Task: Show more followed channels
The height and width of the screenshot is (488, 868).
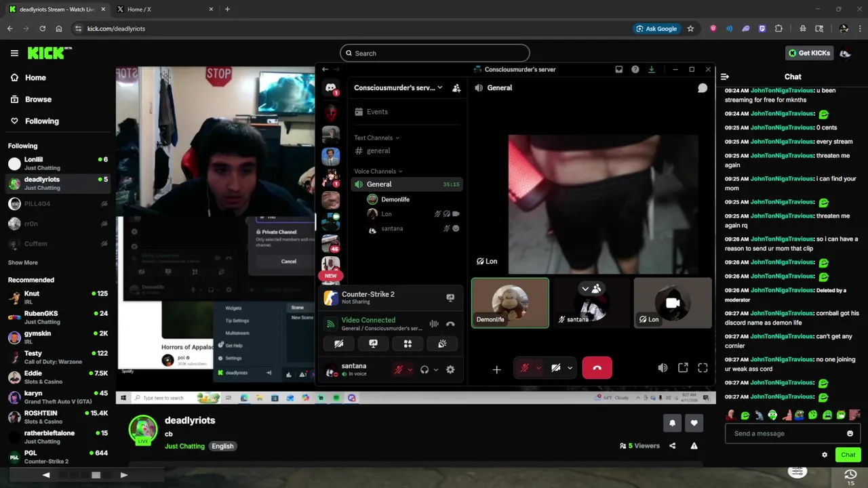Action: tap(23, 262)
